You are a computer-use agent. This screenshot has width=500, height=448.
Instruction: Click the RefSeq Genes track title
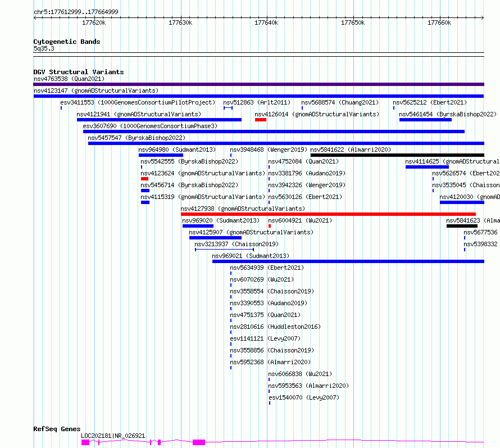click(x=57, y=429)
